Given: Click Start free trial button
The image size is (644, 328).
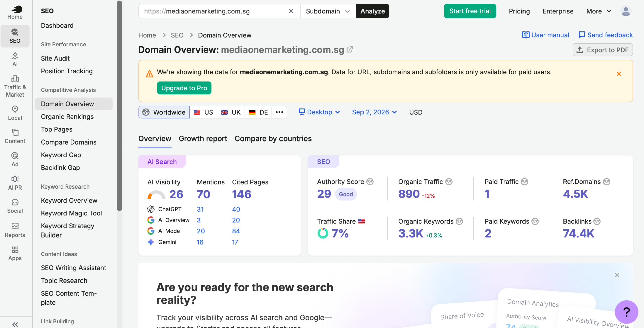Looking at the screenshot, I should (470, 11).
